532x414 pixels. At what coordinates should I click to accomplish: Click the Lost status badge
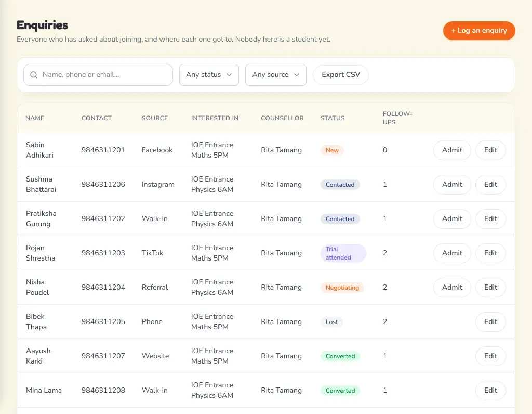[x=331, y=322]
